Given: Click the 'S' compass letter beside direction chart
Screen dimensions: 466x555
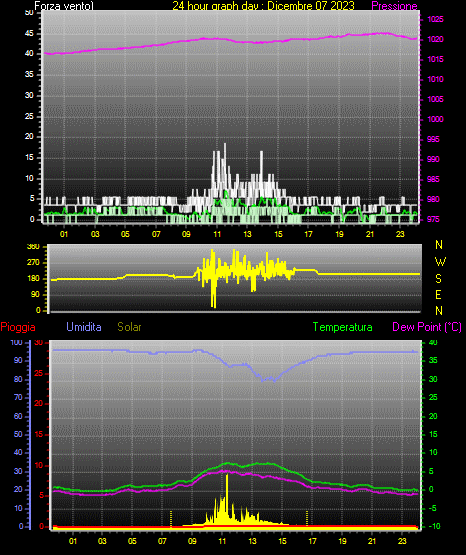Looking at the screenshot, I should [438, 279].
